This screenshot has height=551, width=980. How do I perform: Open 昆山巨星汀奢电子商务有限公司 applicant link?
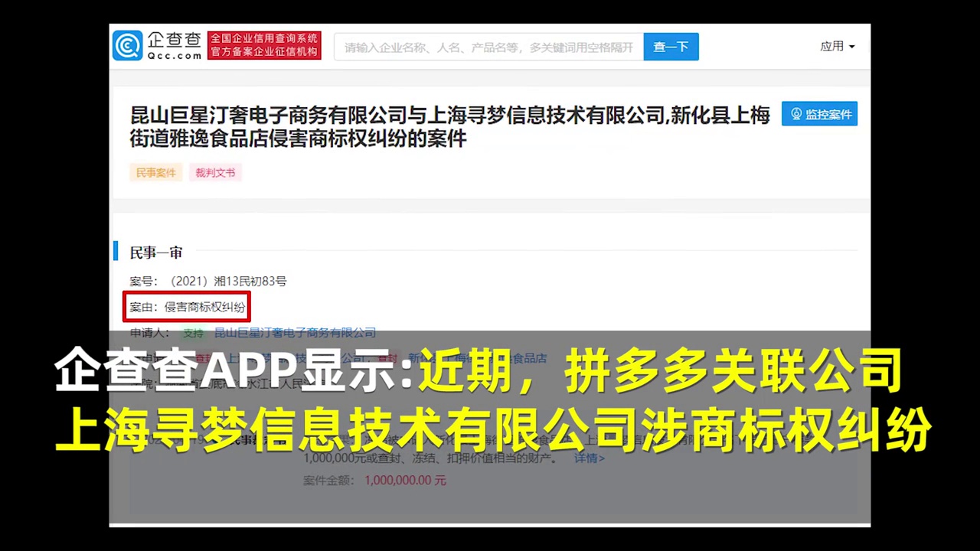[x=295, y=333]
